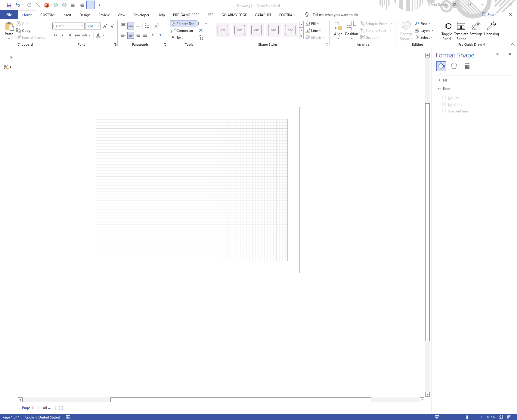Open the Find dropdown

pyautogui.click(x=423, y=23)
